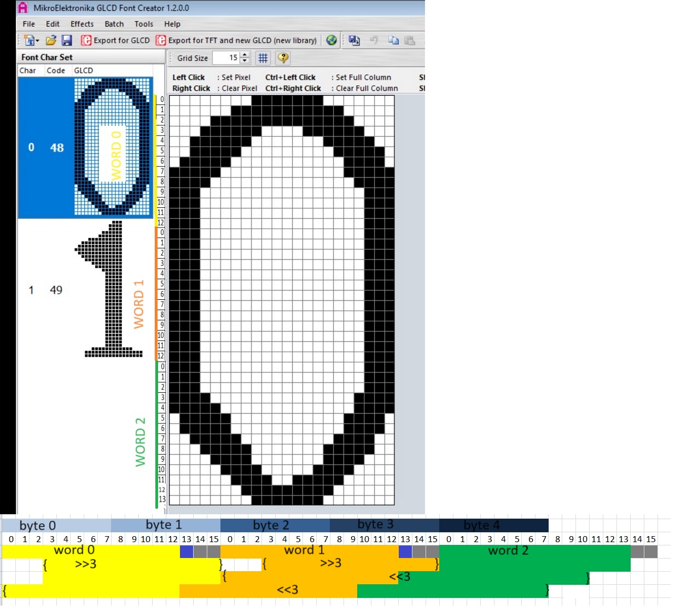Increase grid size with up arrow

tap(245, 55)
